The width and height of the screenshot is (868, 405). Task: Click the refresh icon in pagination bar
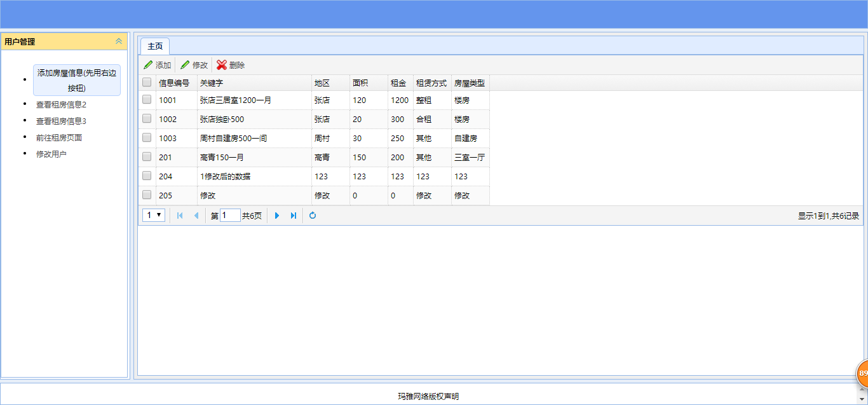313,216
